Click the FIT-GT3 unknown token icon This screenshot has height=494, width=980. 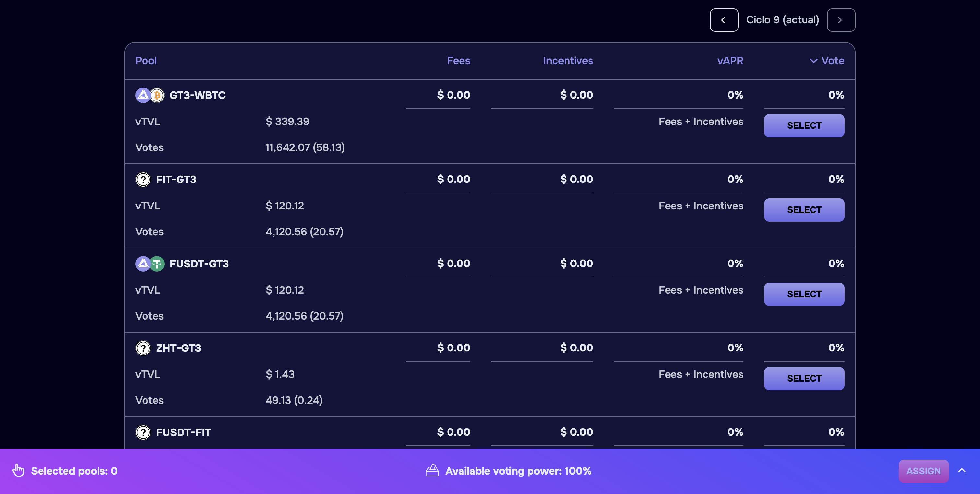pyautogui.click(x=143, y=180)
